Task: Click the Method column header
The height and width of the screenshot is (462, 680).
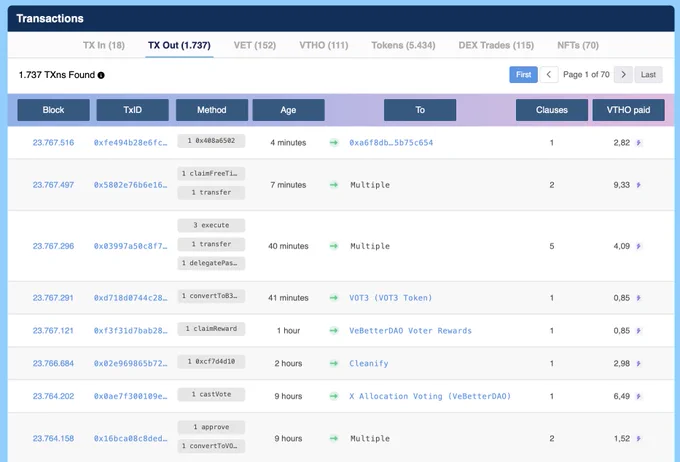Action: [x=212, y=110]
